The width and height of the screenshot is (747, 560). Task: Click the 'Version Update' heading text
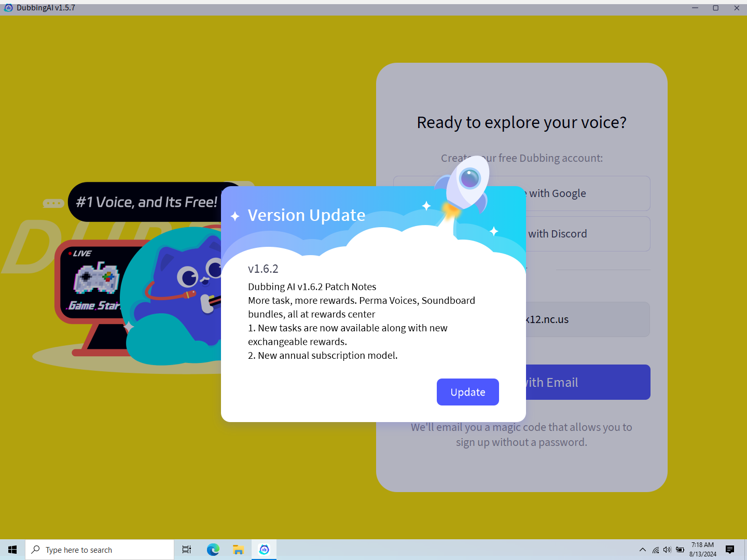coord(307,215)
